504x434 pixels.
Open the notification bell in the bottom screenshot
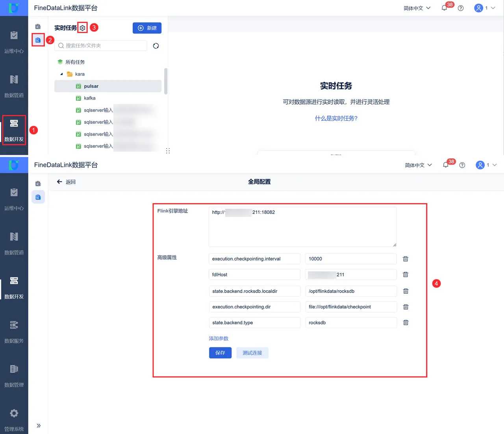click(x=446, y=165)
